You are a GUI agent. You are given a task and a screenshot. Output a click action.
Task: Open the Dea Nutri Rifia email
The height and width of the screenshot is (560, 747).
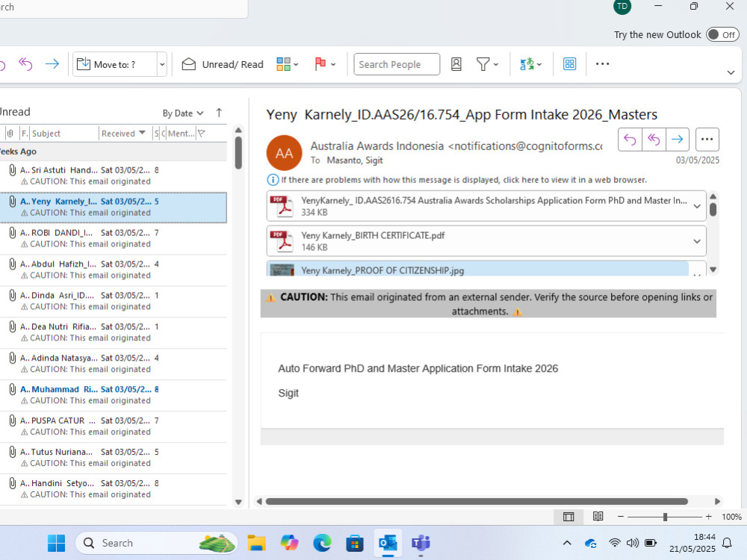coord(114,332)
